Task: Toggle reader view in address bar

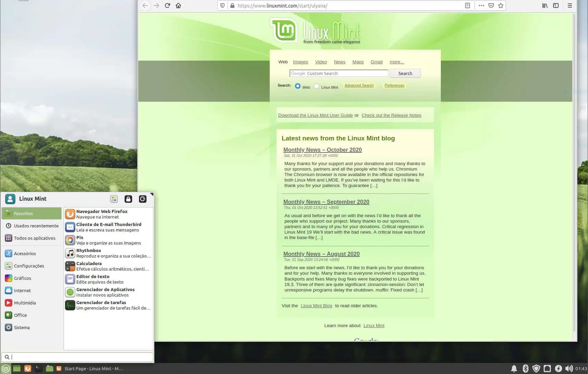Action: click(467, 5)
